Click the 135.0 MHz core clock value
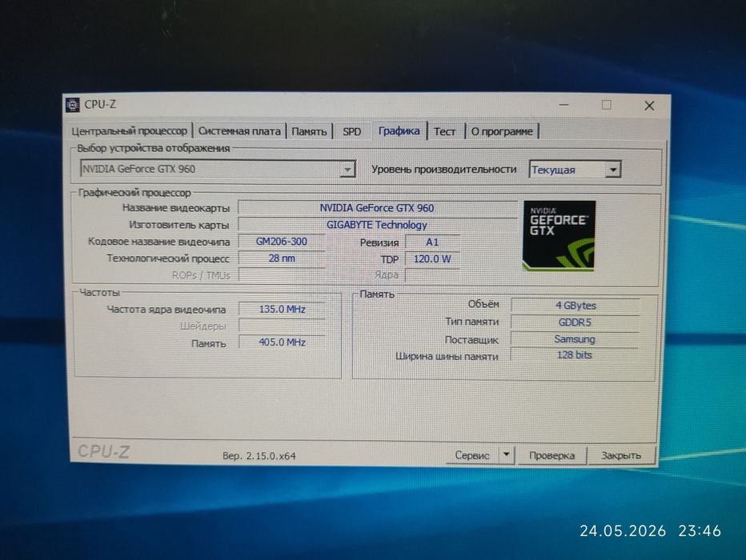 (282, 309)
